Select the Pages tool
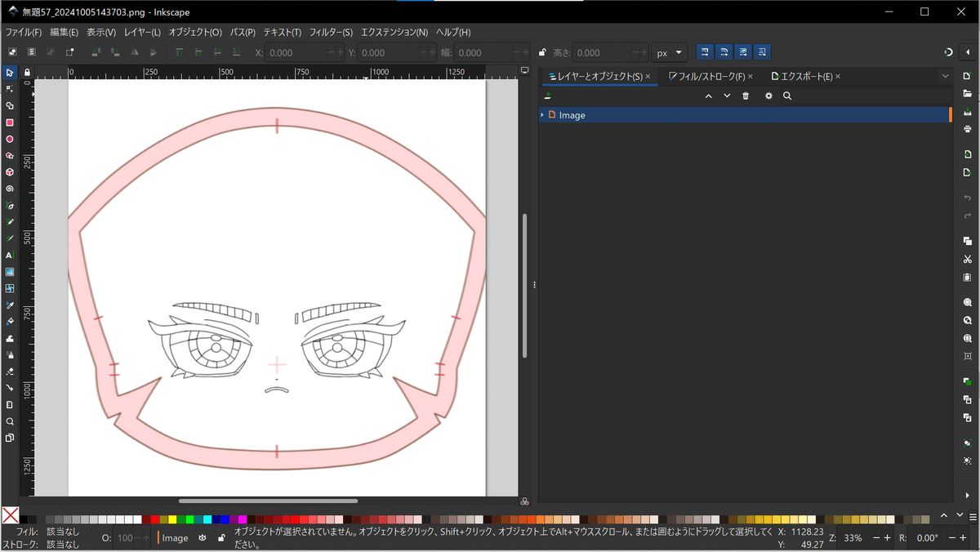980x552 pixels. [x=10, y=438]
